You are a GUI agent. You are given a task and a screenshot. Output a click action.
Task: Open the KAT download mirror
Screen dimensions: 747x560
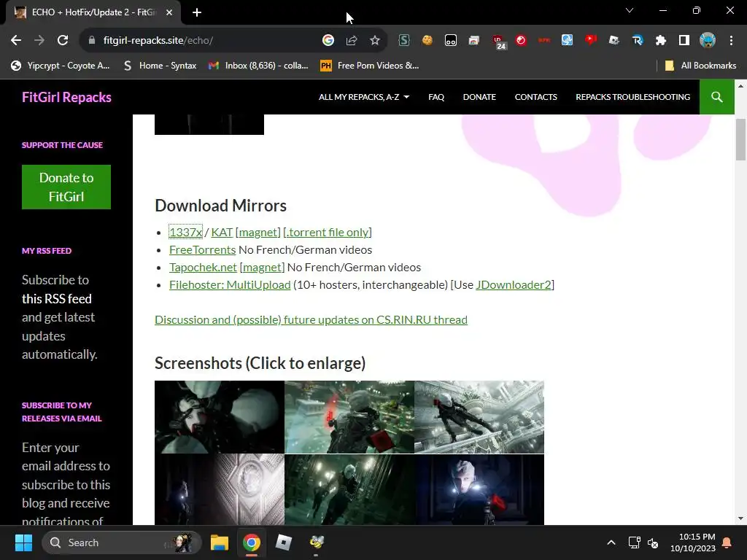pos(222,233)
